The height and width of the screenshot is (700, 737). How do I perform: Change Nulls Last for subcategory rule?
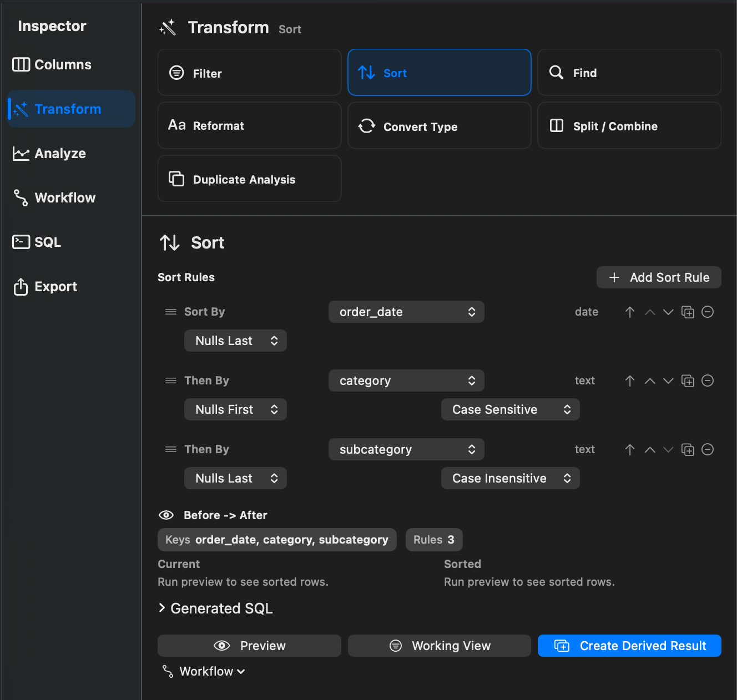tap(235, 478)
